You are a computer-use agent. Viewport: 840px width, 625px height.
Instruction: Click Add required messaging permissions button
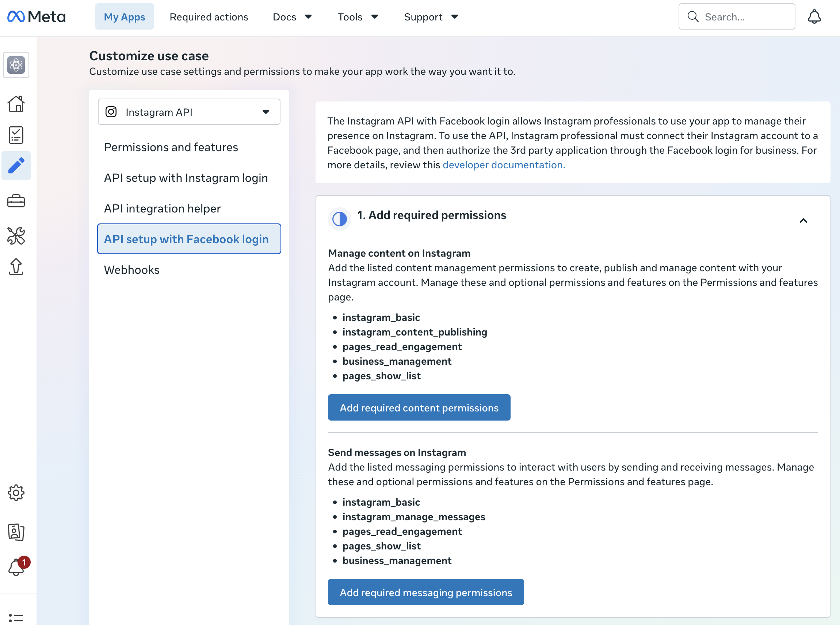point(426,593)
